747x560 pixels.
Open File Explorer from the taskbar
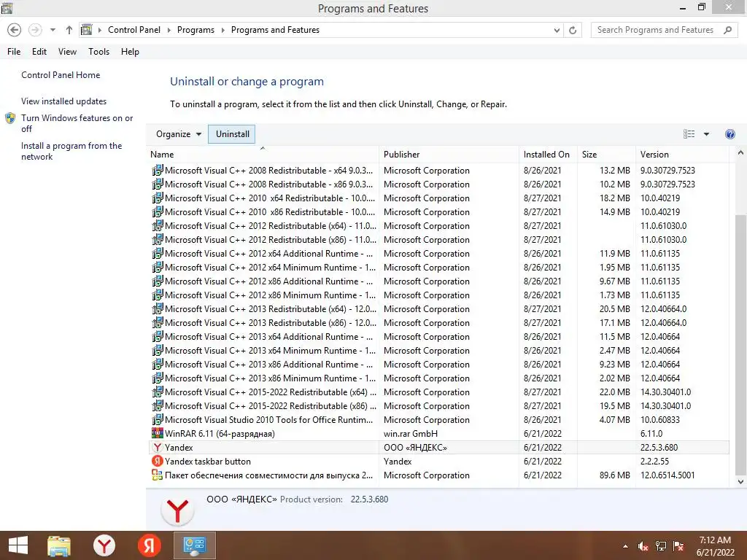point(59,545)
